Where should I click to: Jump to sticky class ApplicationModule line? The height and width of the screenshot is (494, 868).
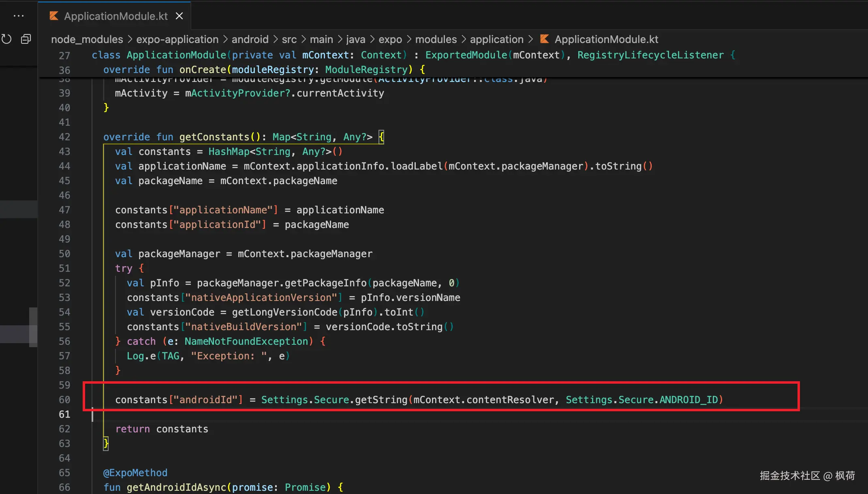[176, 55]
